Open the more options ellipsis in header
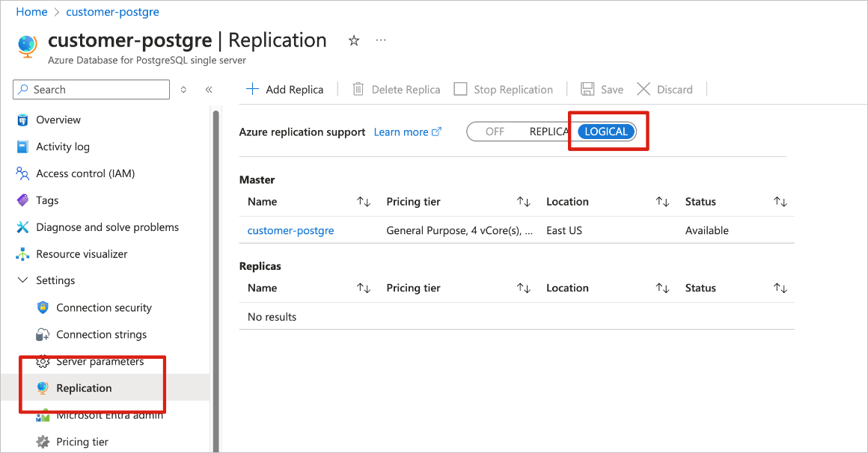 click(381, 40)
